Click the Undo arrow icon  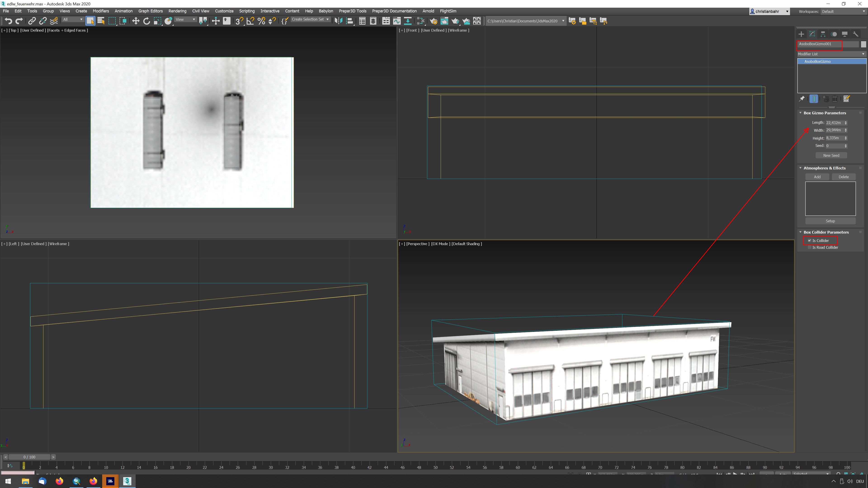(x=8, y=21)
